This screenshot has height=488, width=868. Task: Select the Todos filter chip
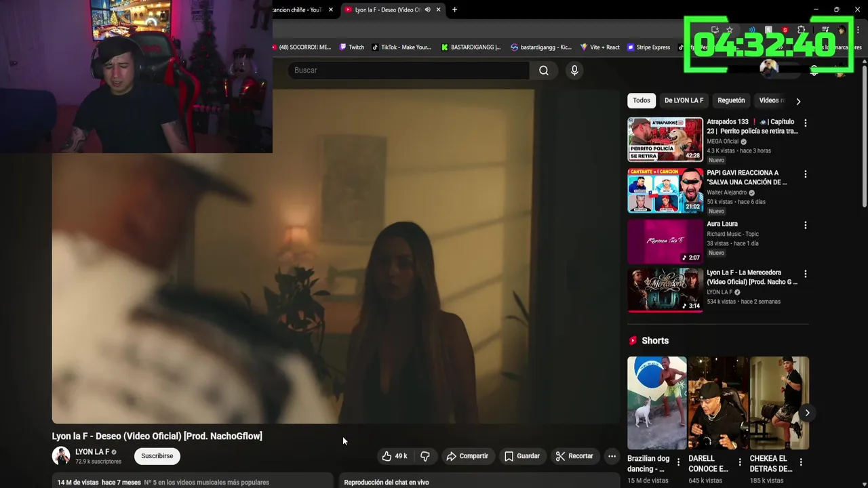point(642,100)
